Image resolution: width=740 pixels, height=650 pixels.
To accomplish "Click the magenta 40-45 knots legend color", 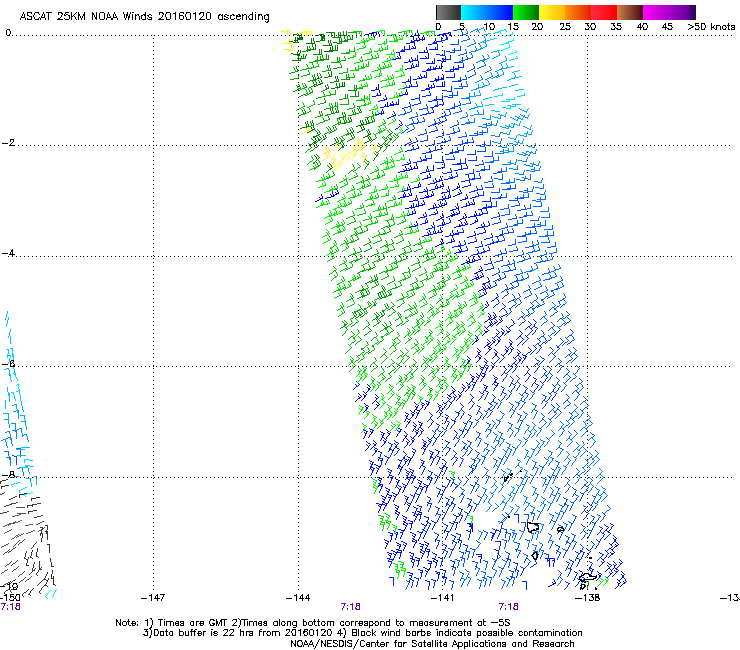I will pyautogui.click(x=656, y=12).
